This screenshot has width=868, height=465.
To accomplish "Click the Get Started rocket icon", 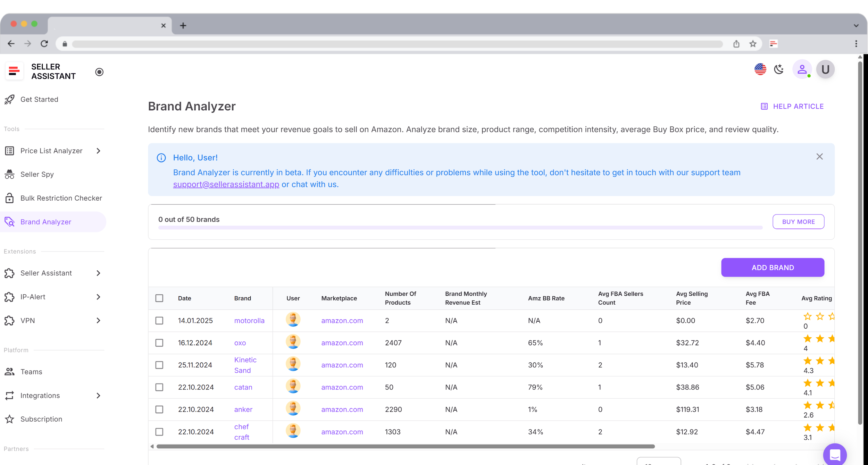I will point(9,99).
